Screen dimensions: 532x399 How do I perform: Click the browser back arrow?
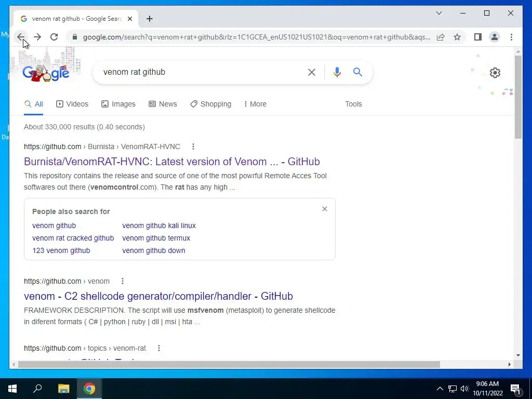click(x=21, y=37)
